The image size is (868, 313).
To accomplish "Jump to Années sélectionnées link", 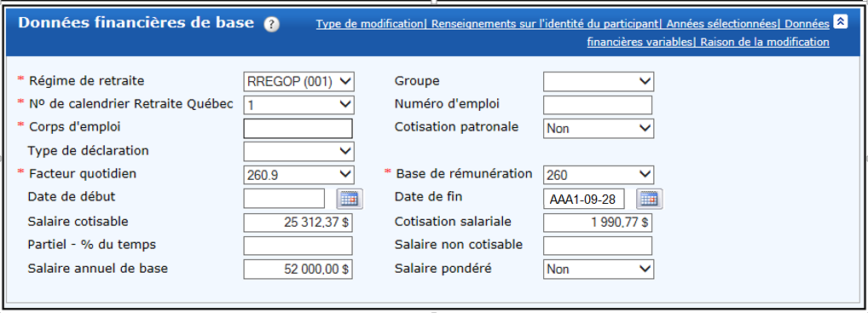I will (722, 24).
